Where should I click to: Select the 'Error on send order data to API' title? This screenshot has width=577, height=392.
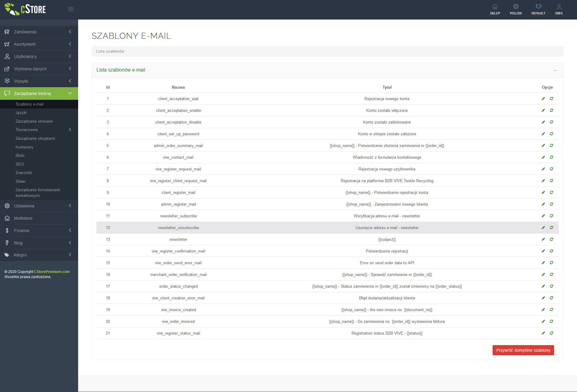[387, 263]
